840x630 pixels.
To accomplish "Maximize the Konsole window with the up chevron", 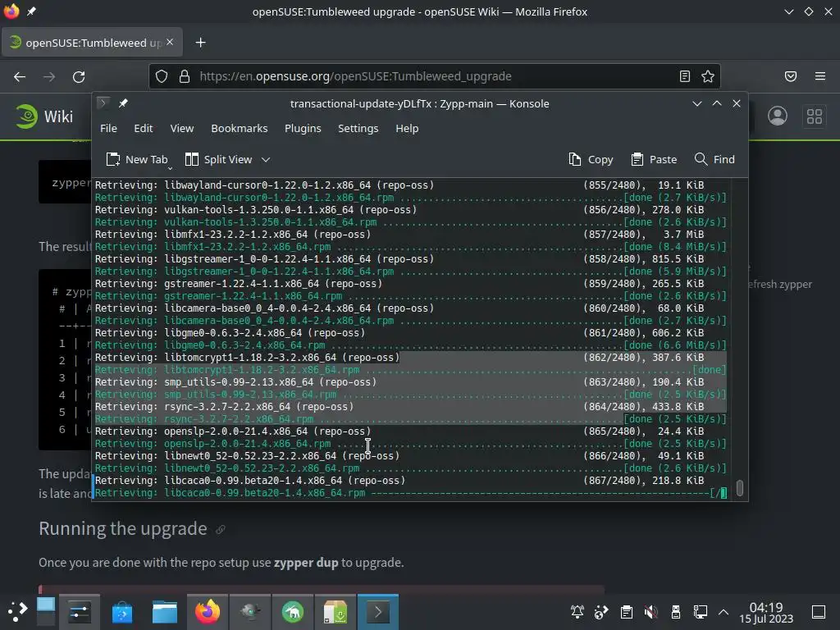I will click(x=717, y=103).
